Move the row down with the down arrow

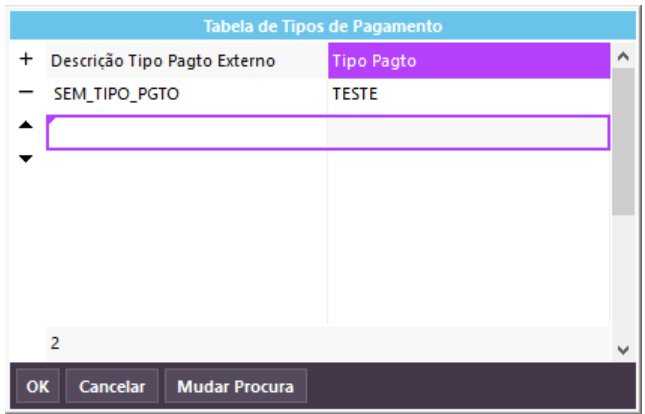coord(26,158)
